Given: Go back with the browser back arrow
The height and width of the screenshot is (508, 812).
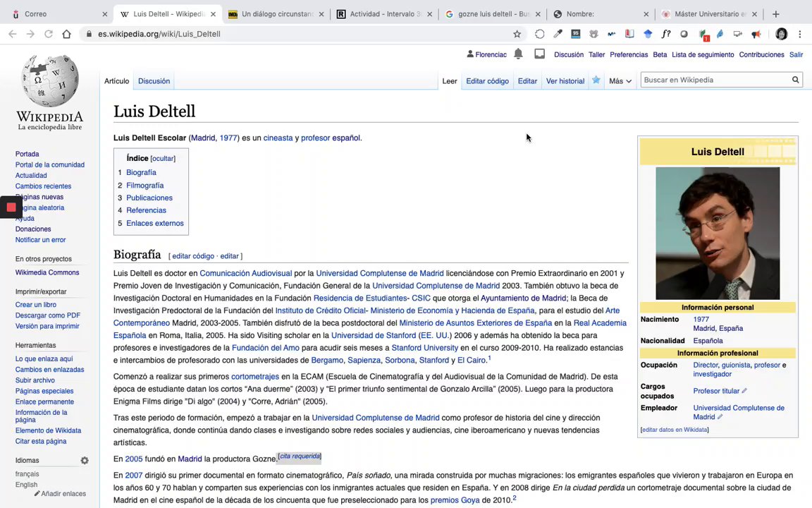Looking at the screenshot, I should click(13, 34).
